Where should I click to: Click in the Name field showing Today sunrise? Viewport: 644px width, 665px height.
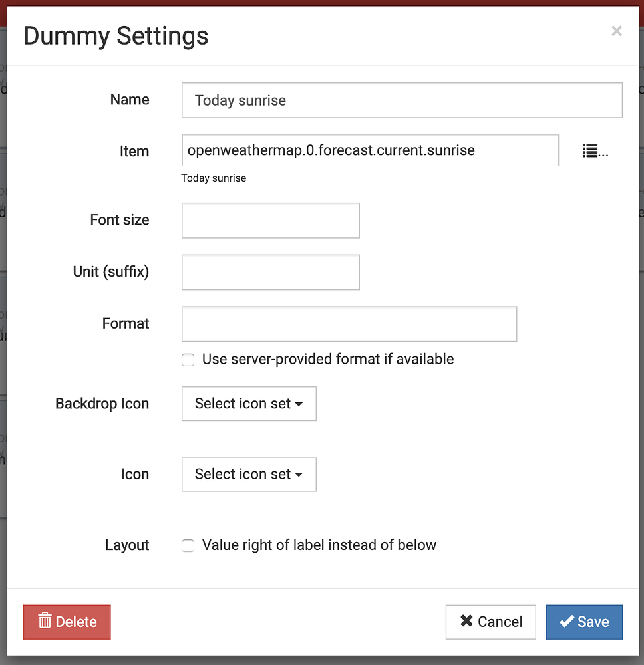pos(402,100)
